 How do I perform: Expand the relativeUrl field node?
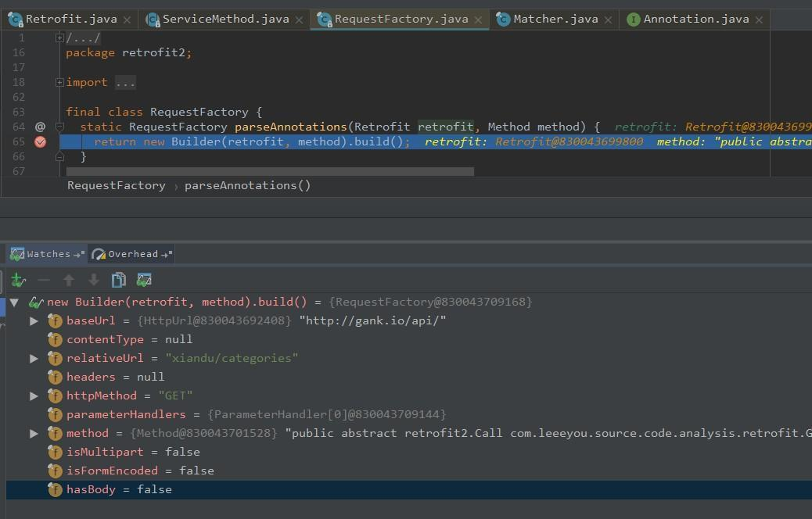(x=34, y=358)
